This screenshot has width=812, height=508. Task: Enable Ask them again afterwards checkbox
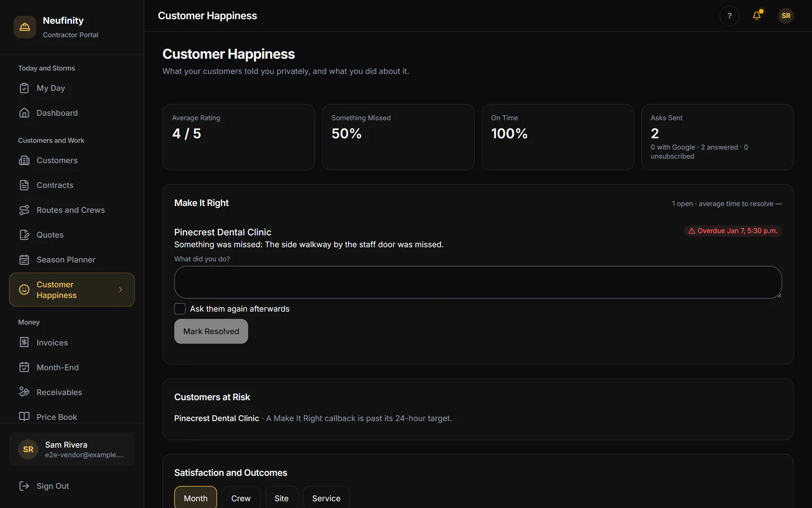180,309
